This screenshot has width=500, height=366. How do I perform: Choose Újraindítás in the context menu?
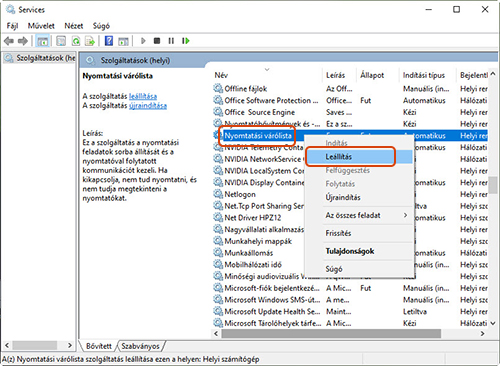coord(359,197)
